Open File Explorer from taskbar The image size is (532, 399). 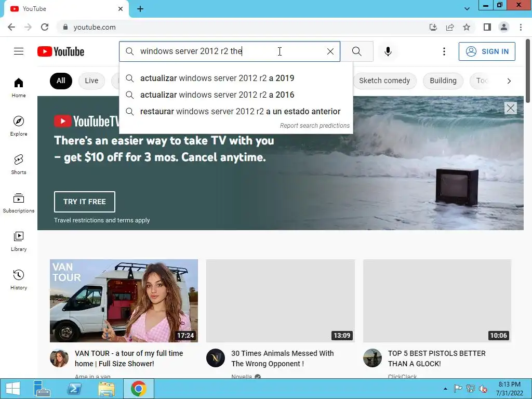(x=106, y=389)
